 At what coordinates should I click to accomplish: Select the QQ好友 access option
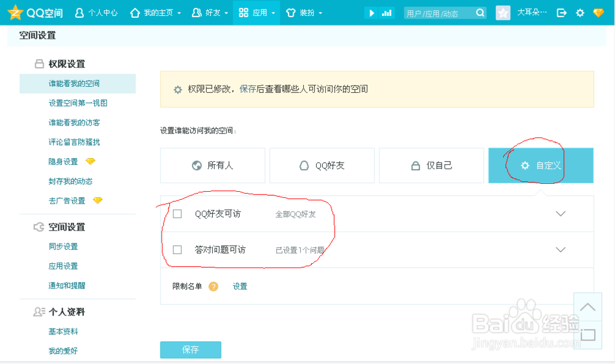pyautogui.click(x=322, y=165)
